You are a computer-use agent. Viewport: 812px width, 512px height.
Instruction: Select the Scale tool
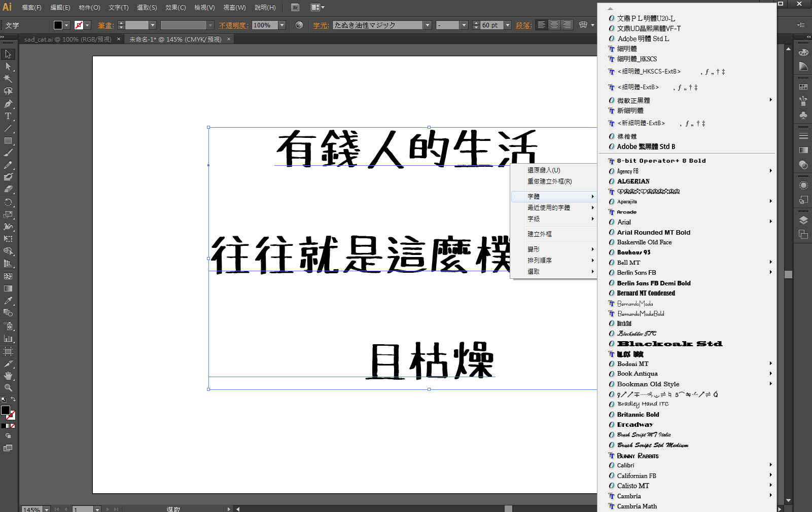click(x=8, y=214)
